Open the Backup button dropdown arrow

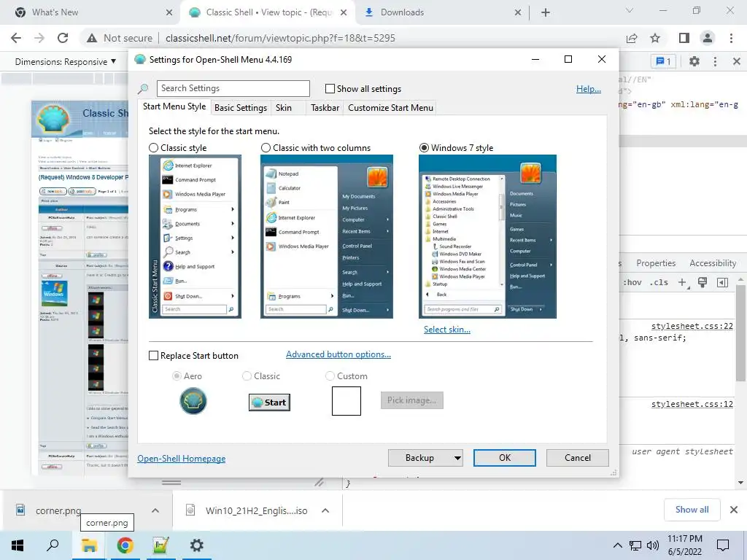457,458
